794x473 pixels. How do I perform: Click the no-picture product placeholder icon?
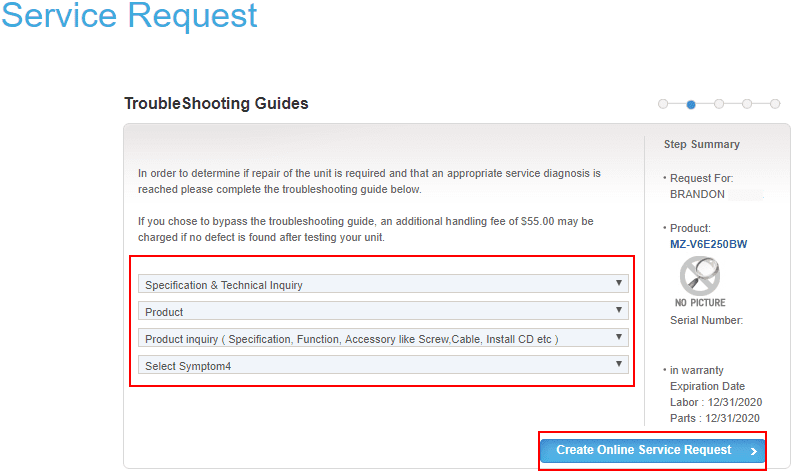[700, 275]
